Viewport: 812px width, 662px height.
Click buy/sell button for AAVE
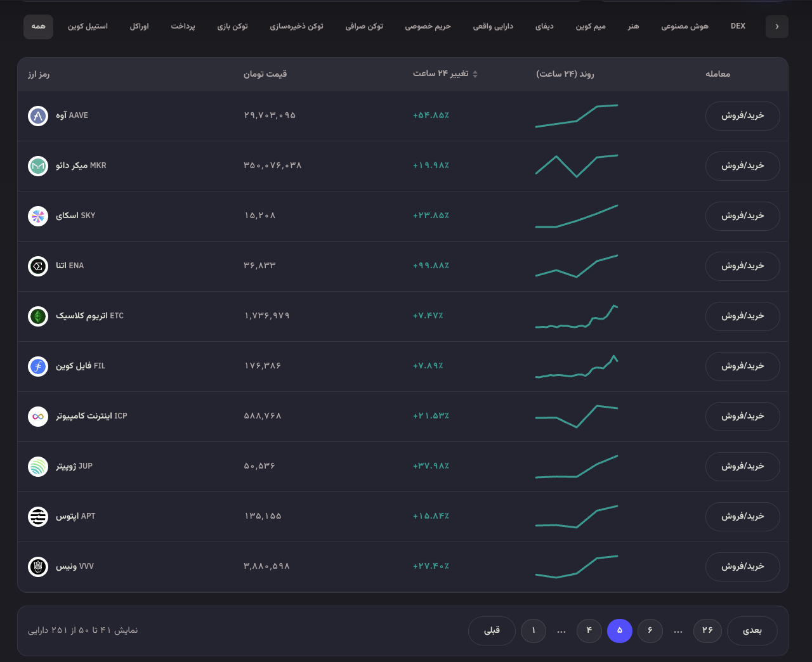click(743, 116)
